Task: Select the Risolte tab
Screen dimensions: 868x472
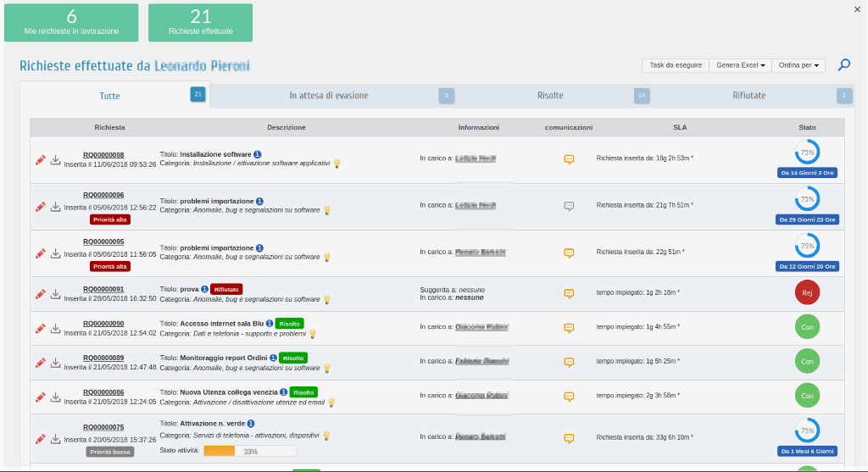Action: coord(549,96)
